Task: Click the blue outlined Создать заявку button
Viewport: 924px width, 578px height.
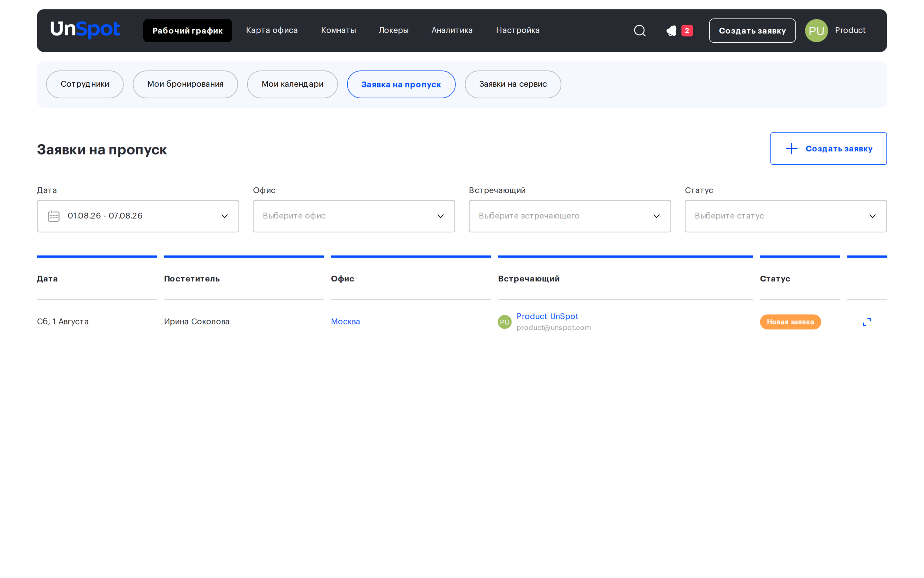Action: click(829, 148)
